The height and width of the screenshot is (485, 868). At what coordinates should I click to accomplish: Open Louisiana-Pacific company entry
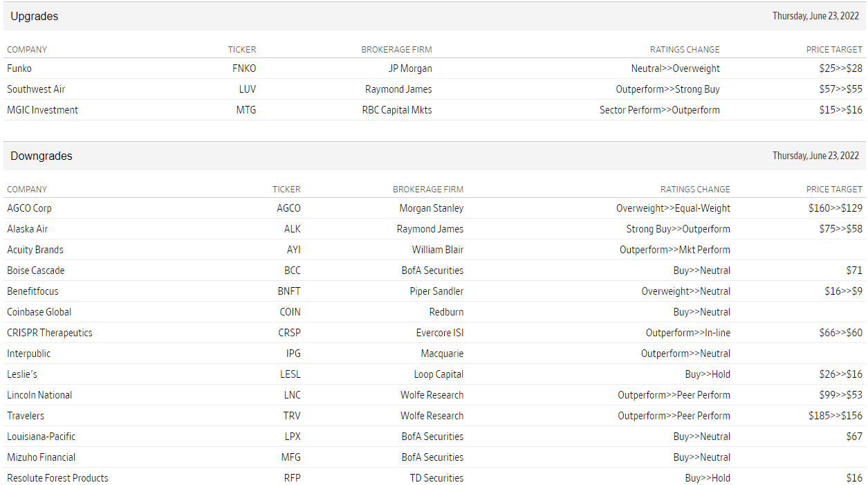[x=41, y=437]
